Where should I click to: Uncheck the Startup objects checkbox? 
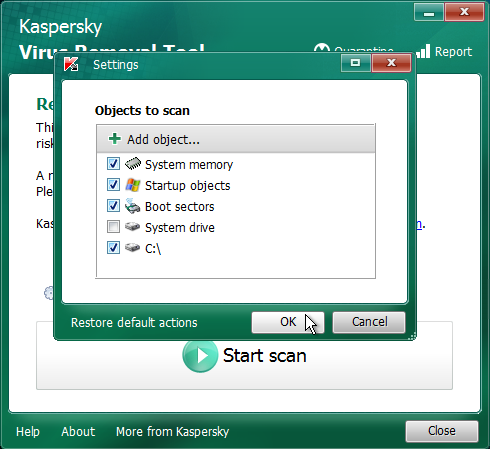[x=113, y=185]
